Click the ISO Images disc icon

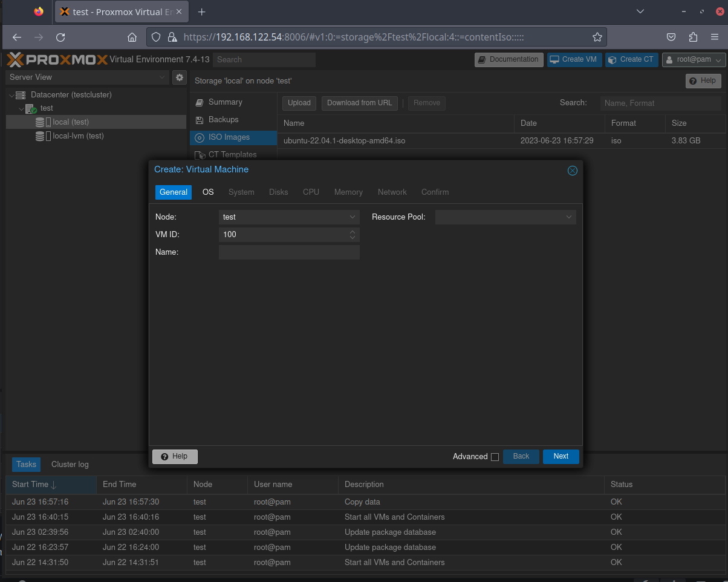[200, 137]
